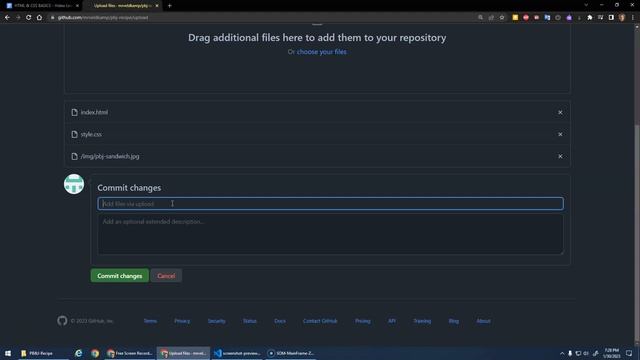Click the user avatar beside Commit changes
Viewport: 640px width, 360px height.
click(74, 184)
